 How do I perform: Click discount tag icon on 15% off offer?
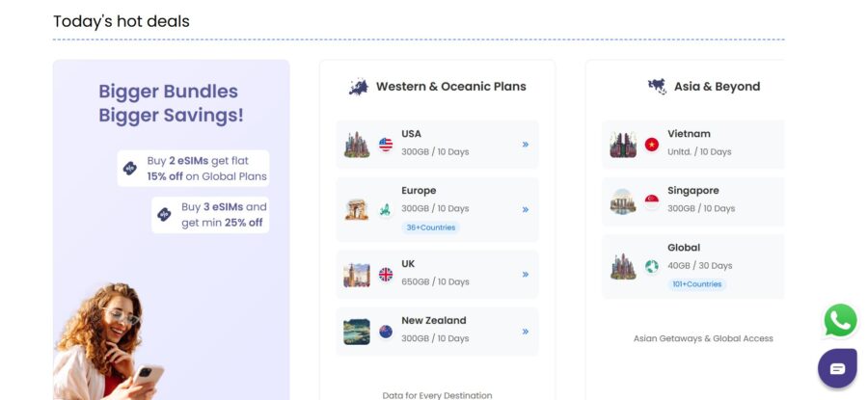pos(130,168)
